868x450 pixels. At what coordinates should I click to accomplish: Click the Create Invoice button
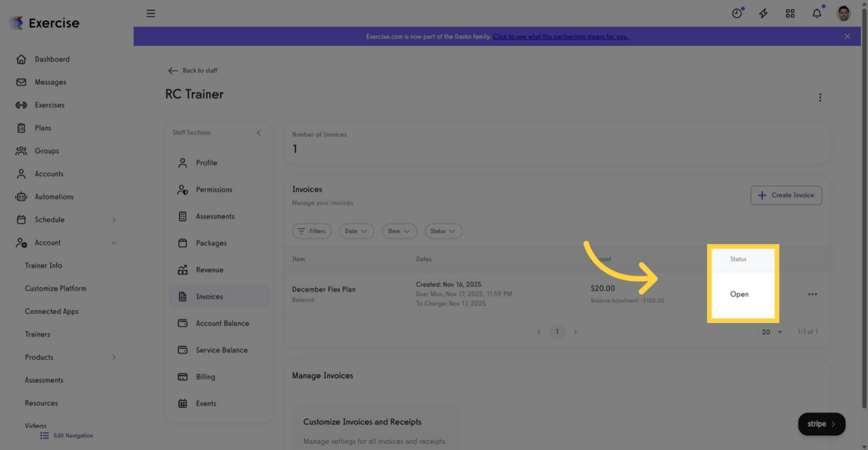[x=786, y=195]
